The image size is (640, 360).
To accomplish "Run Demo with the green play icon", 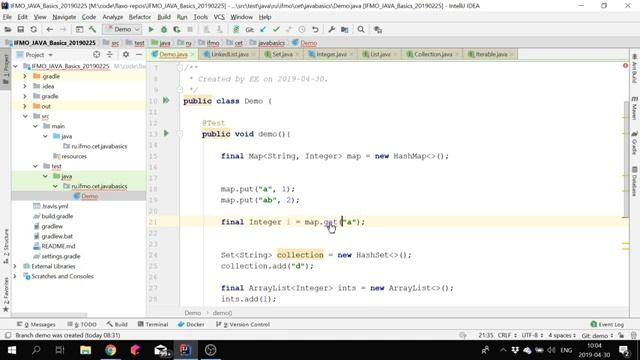I will (x=151, y=29).
